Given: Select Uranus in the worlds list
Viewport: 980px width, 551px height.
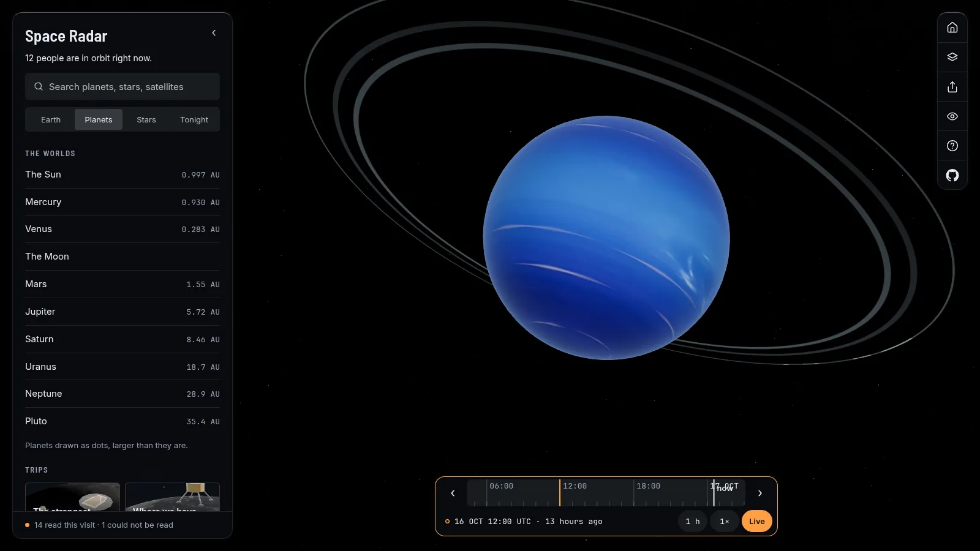Looking at the screenshot, I should pyautogui.click(x=123, y=367).
